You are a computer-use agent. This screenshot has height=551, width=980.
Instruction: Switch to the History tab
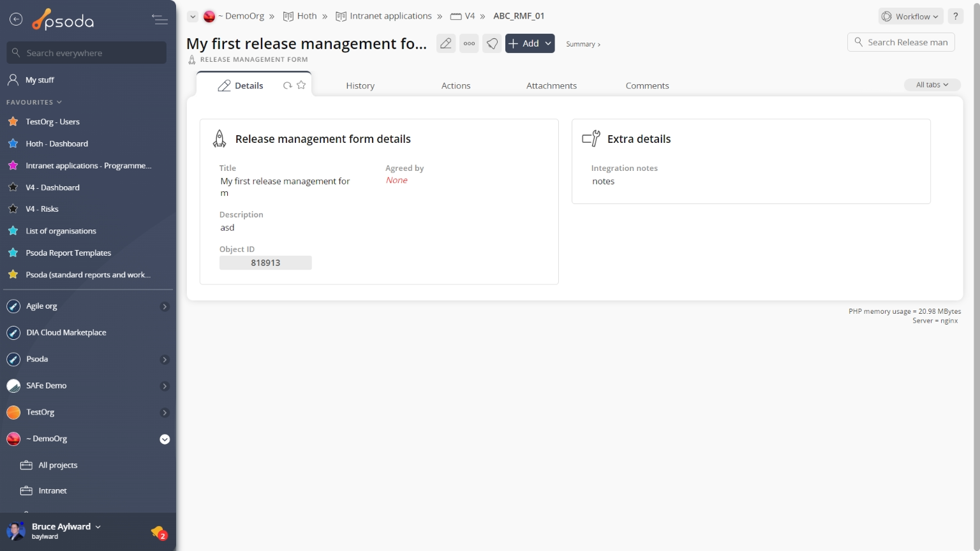tap(360, 85)
